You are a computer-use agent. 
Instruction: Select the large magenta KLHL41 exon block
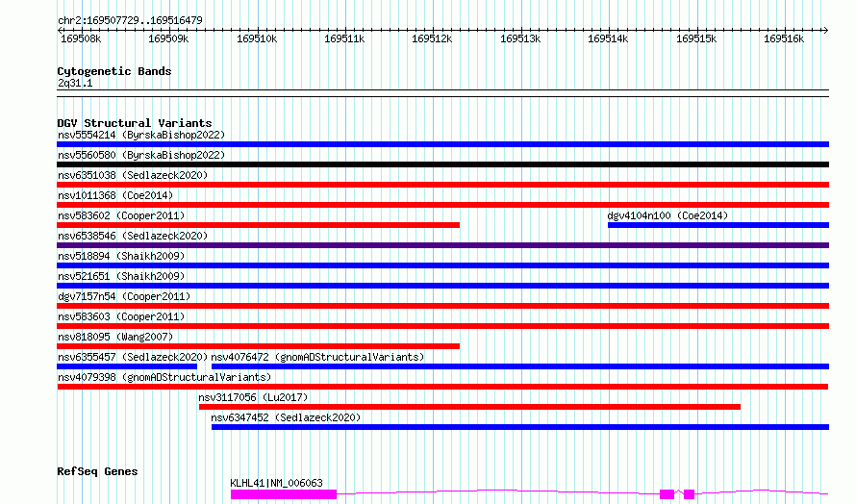click(284, 494)
